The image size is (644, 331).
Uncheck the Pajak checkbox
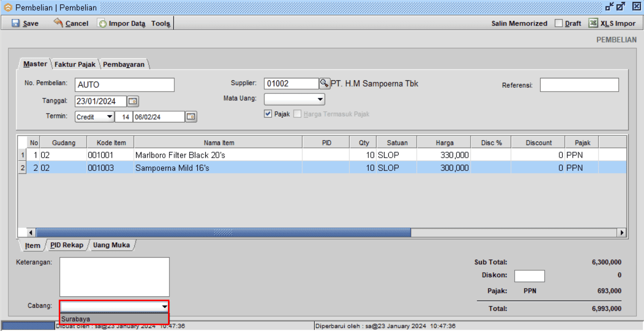click(268, 114)
